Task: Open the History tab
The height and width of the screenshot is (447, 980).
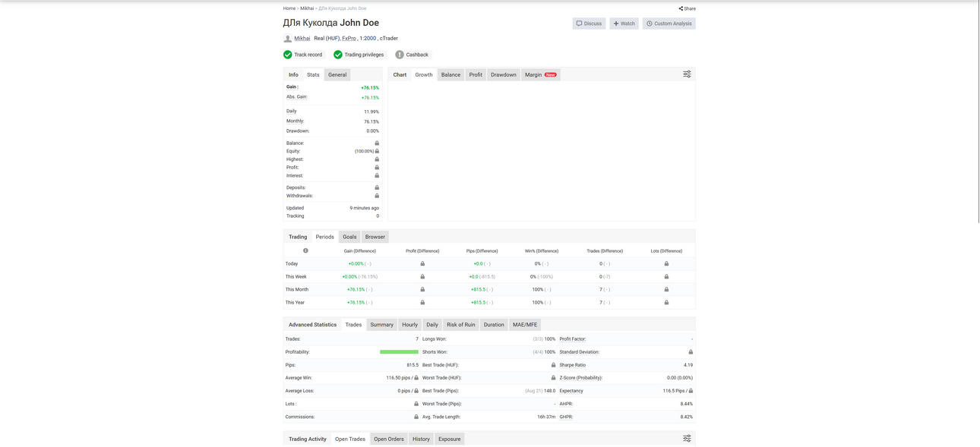Action: 421,439
